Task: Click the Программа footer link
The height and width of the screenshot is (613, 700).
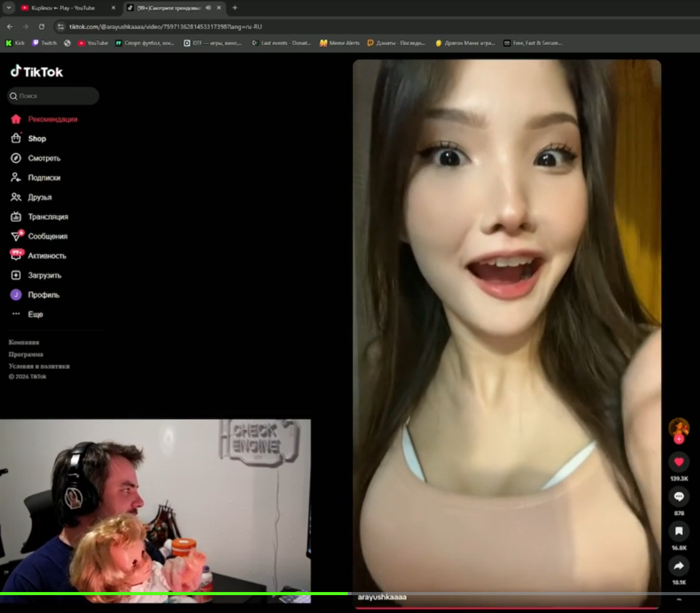Action: tap(25, 354)
